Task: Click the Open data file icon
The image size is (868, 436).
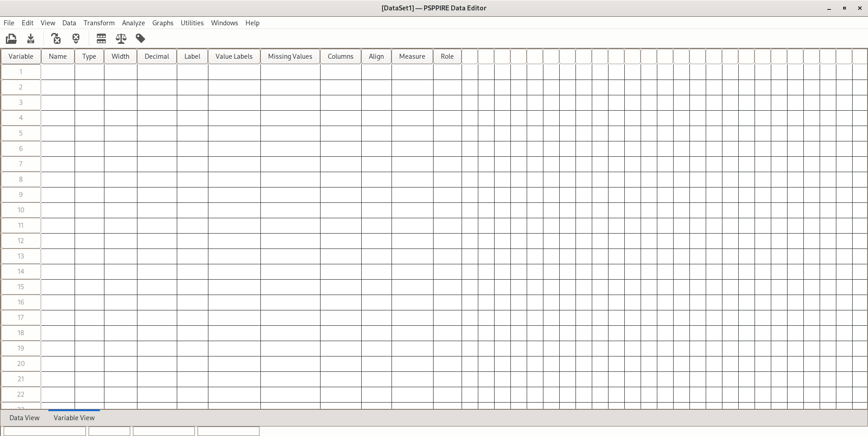Action: pos(11,39)
